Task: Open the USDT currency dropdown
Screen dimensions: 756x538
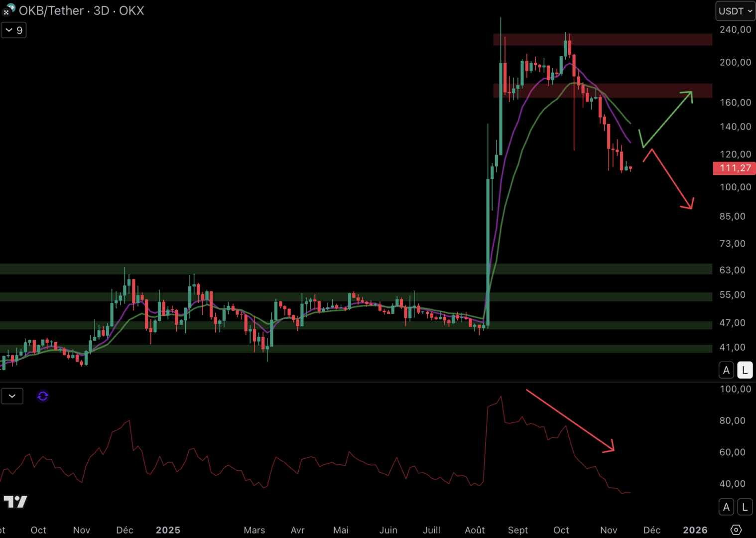Action: pos(735,11)
